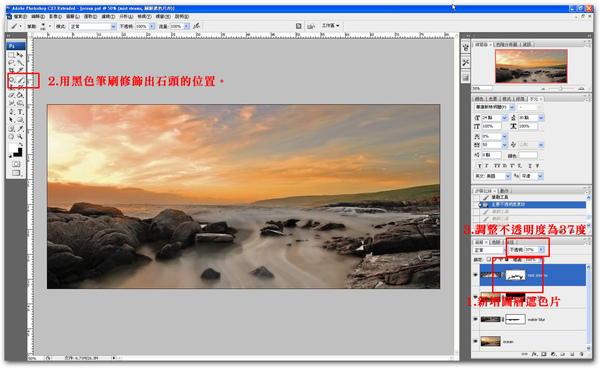Viewport: 600px width, 368px height.
Task: Select the Type (T) tool
Action: click(20, 112)
